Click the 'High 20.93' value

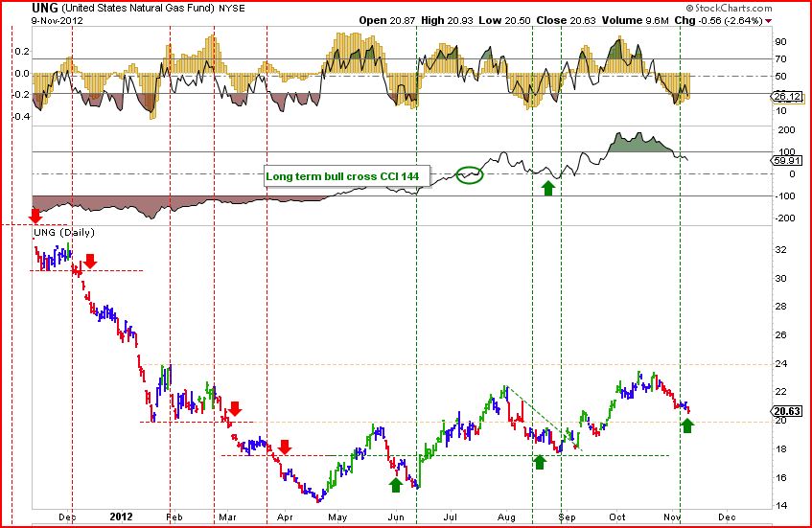click(x=447, y=20)
